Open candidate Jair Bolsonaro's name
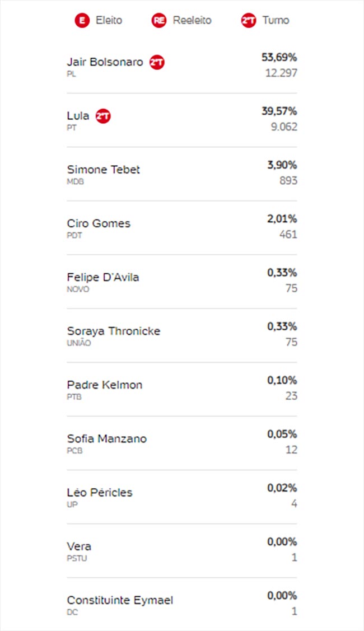 click(105, 62)
